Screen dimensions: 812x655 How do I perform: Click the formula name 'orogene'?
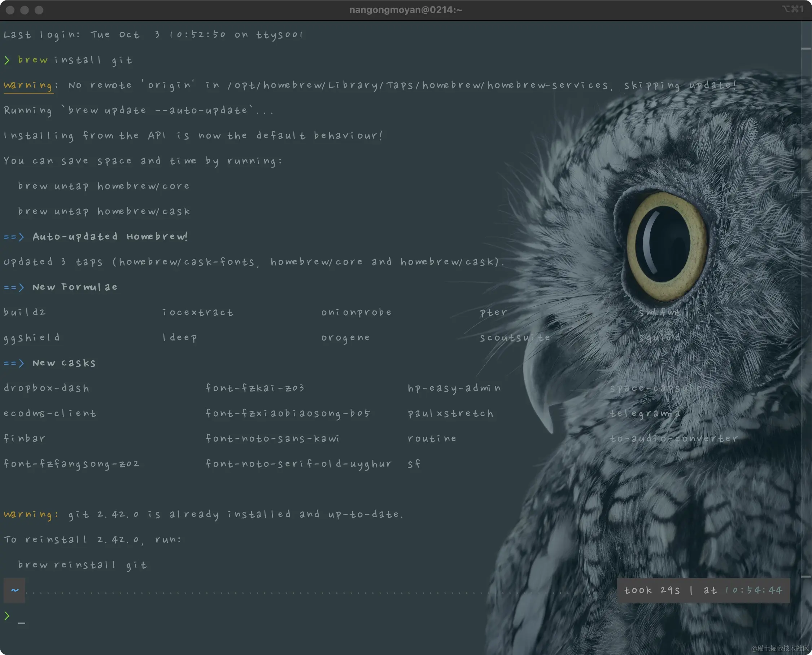pyautogui.click(x=345, y=338)
